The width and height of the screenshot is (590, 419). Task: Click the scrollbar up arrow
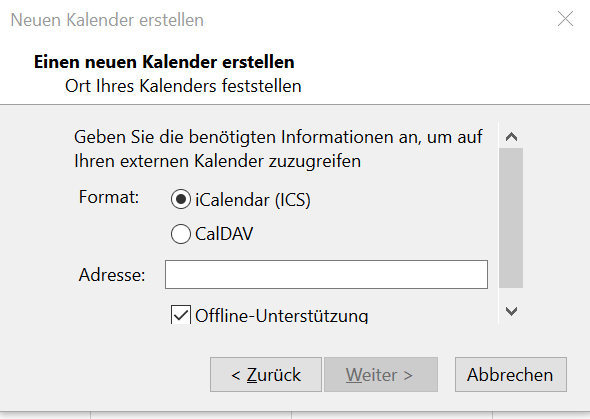[511, 137]
